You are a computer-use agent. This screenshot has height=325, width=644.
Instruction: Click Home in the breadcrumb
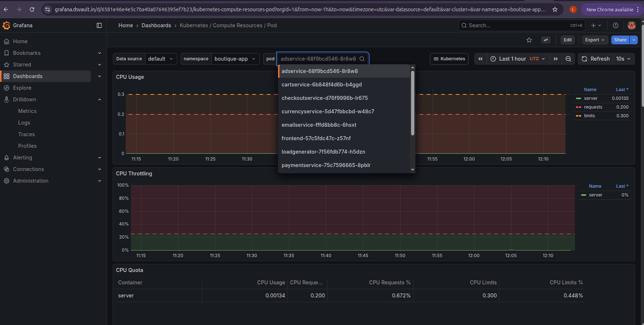click(x=125, y=25)
